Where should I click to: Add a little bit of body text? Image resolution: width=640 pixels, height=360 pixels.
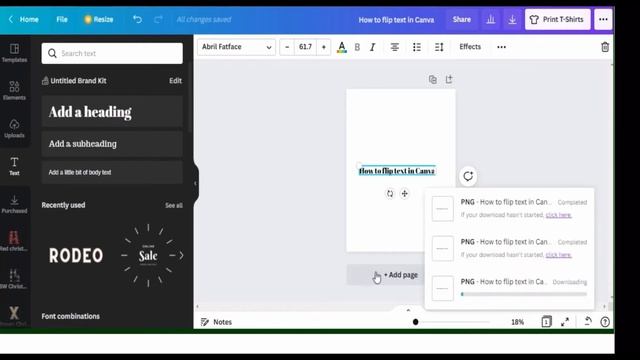112,172
